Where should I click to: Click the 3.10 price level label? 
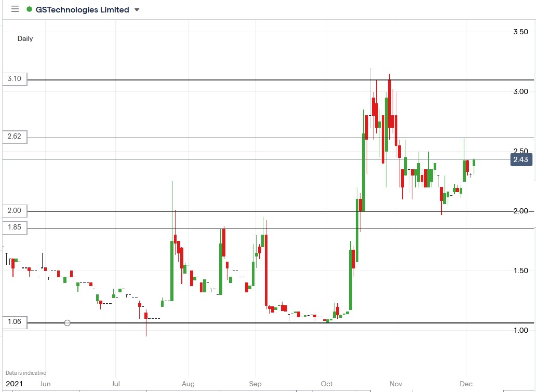coord(14,79)
